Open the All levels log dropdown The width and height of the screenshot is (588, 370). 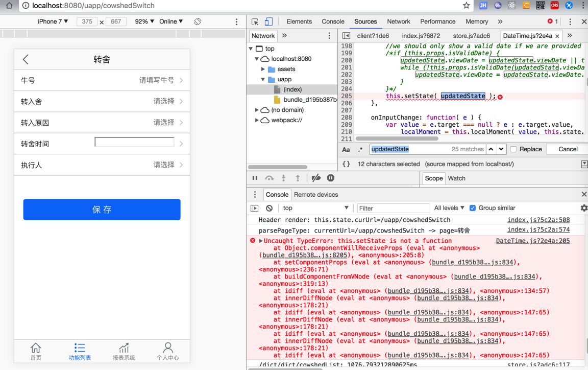449,208
